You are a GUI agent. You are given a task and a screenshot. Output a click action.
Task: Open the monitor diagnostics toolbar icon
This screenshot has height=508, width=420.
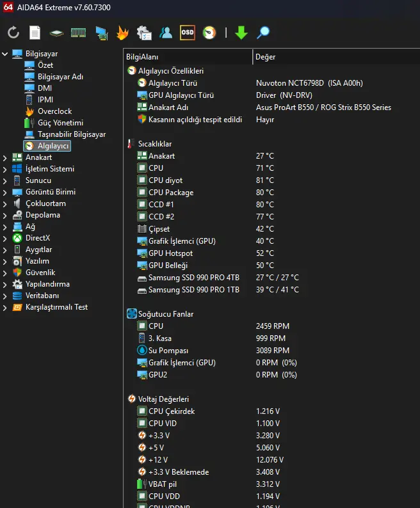click(102, 33)
